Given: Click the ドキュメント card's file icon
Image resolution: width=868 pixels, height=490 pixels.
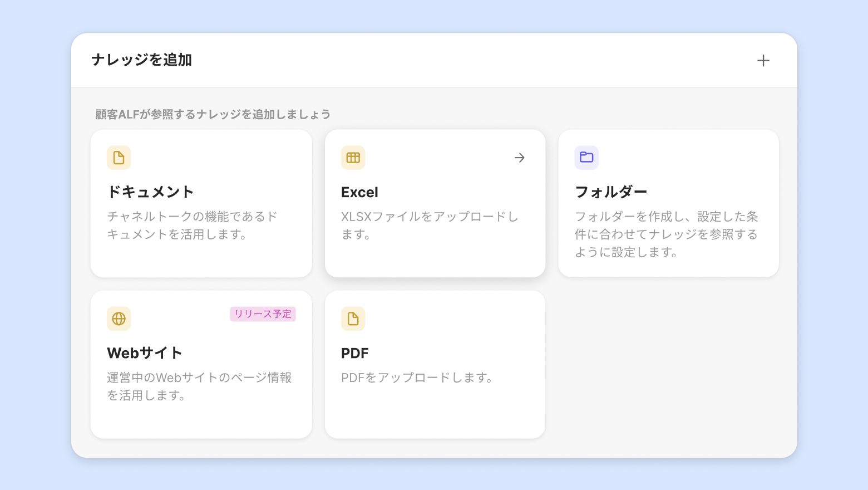Looking at the screenshot, I should pyautogui.click(x=119, y=158).
